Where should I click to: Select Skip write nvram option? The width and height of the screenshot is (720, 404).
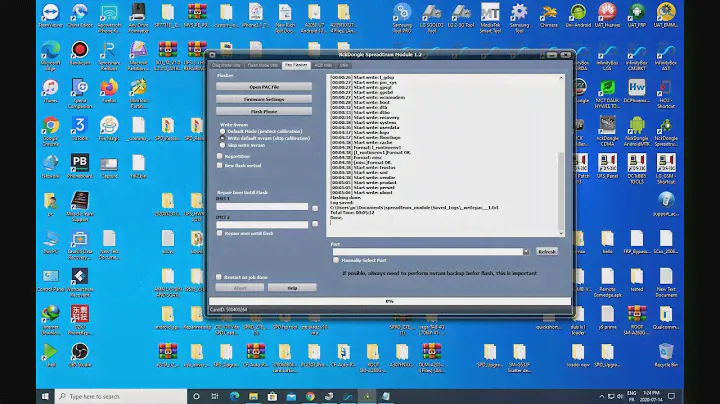click(223, 143)
